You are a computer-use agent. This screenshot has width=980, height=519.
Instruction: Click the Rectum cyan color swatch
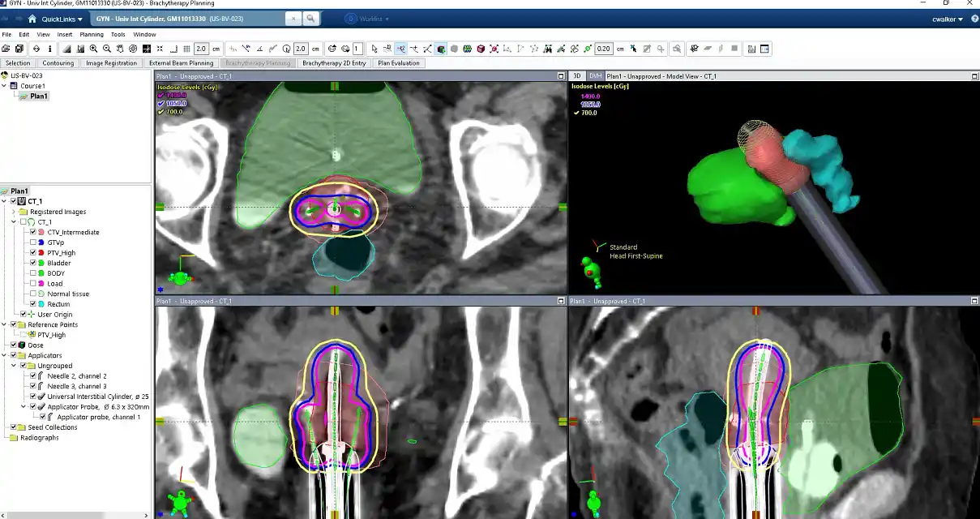41,304
